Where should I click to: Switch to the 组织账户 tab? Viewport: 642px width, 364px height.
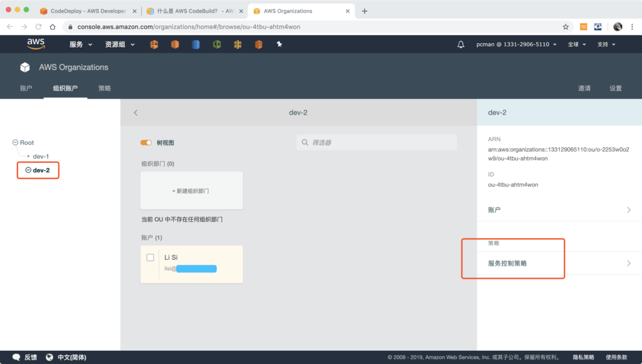tap(65, 88)
